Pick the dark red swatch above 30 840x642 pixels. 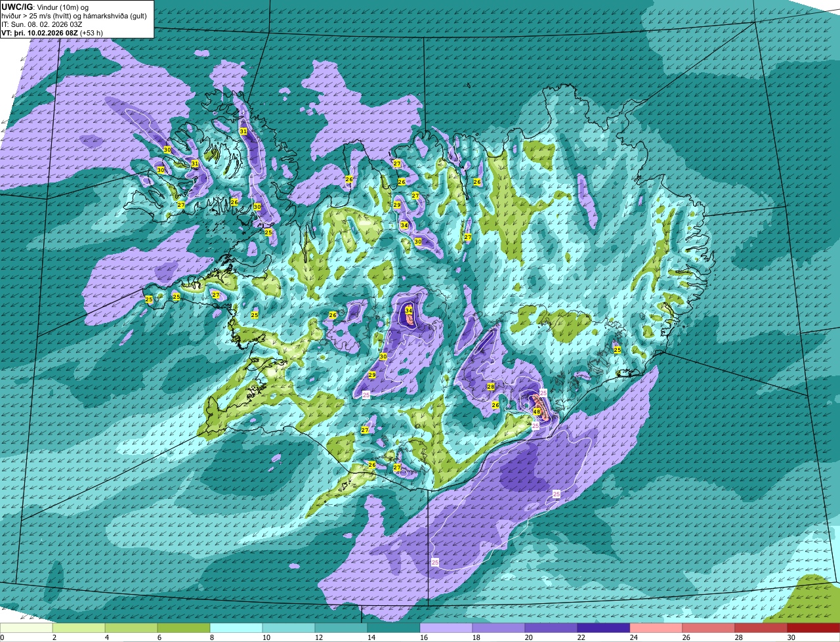tap(814, 628)
